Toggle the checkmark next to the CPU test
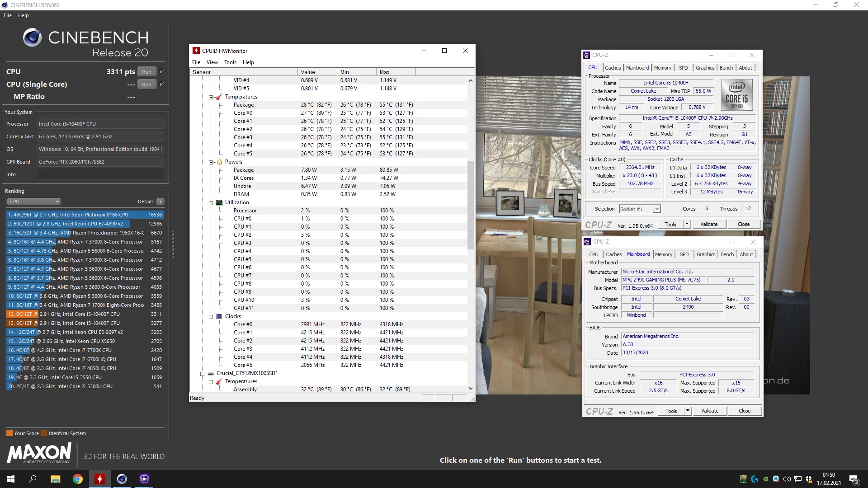 tap(162, 71)
